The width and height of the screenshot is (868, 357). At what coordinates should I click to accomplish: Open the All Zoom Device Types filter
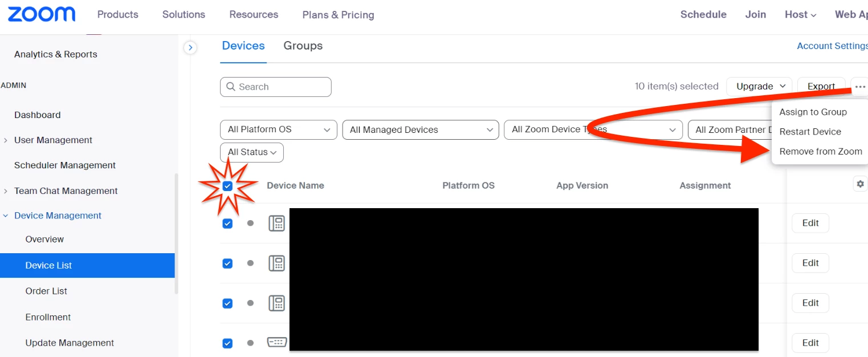593,129
